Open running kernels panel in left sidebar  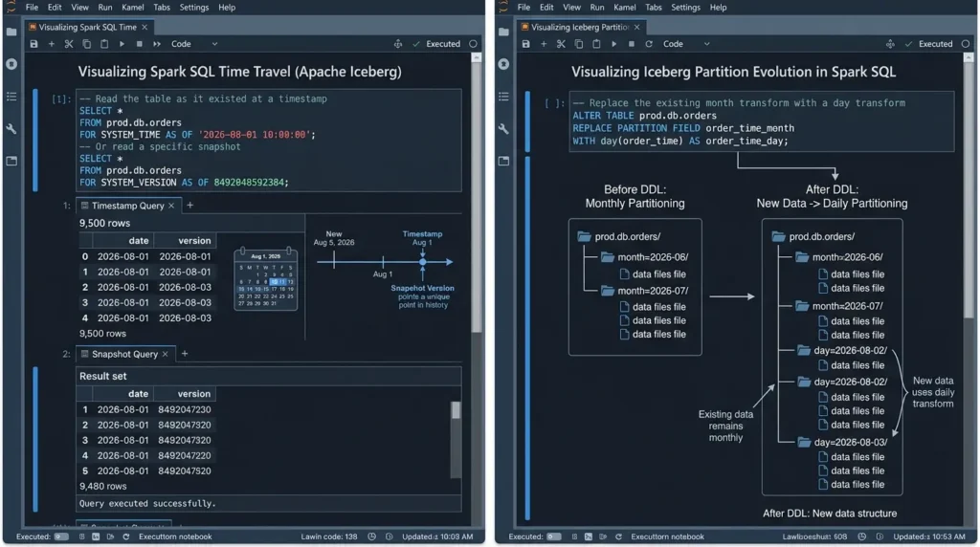11,64
